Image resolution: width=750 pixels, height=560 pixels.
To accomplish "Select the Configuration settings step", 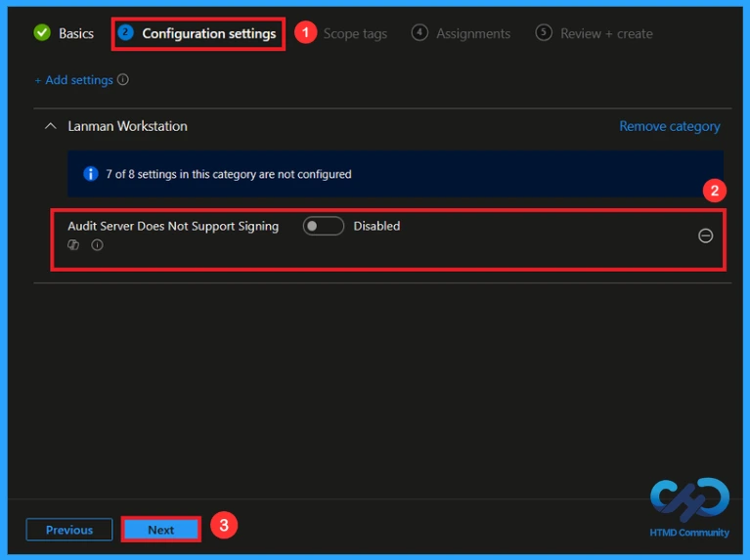I will (x=209, y=33).
